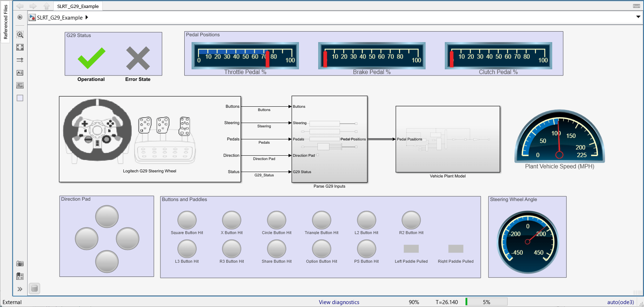Click the auto(ode3) solver link

(x=620, y=302)
